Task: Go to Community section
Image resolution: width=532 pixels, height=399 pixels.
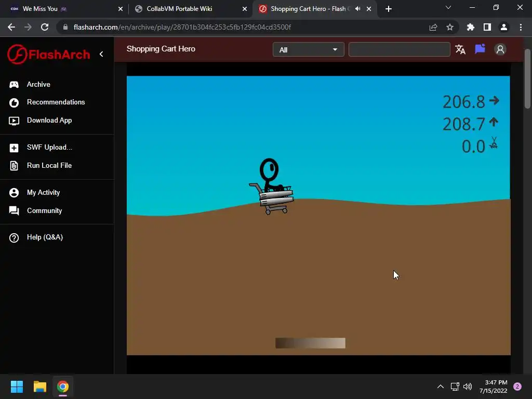Action: (45, 210)
